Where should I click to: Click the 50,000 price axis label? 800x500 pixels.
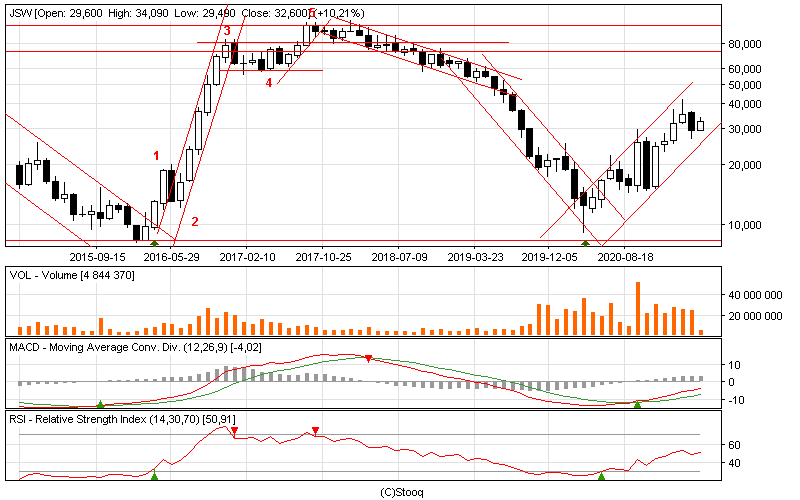click(745, 85)
